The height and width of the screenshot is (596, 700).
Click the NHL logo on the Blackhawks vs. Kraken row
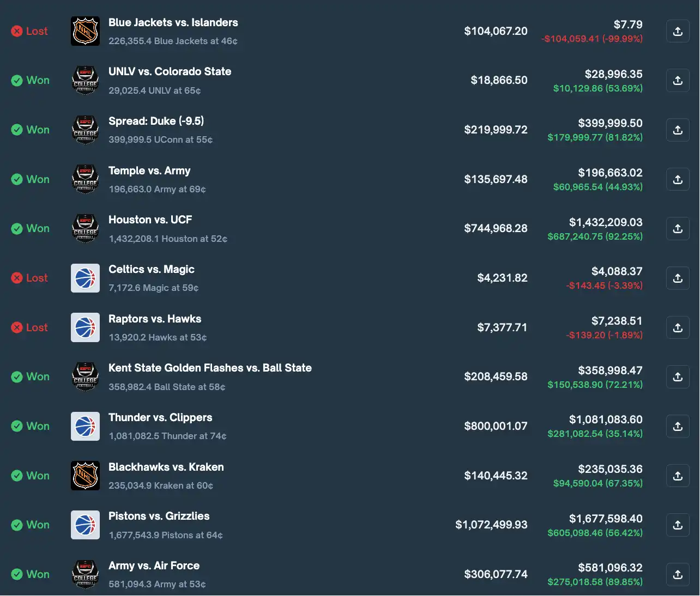point(85,475)
